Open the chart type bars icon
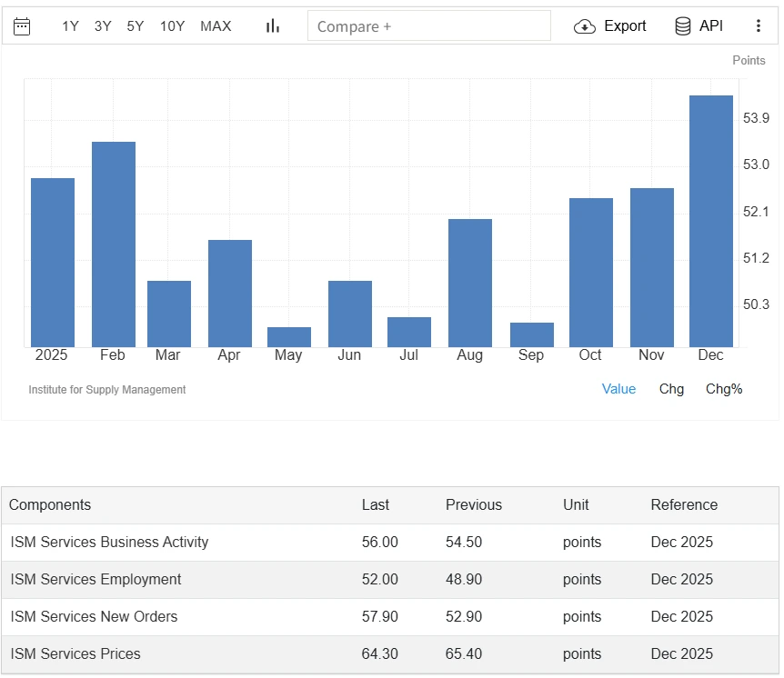Image resolution: width=784 pixels, height=678 pixels. click(x=273, y=26)
